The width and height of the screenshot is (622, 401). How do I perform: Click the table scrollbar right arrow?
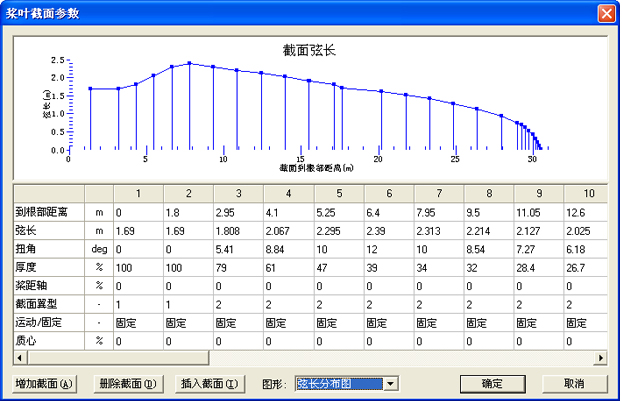pos(602,357)
